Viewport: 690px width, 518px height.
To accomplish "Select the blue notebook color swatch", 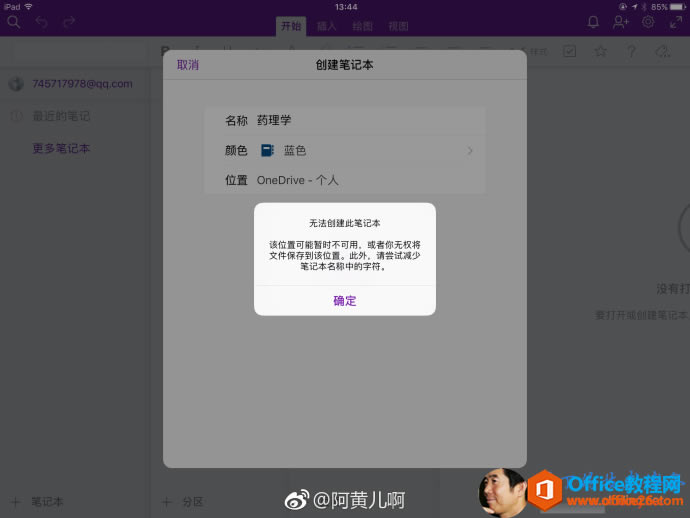I will pyautogui.click(x=267, y=151).
